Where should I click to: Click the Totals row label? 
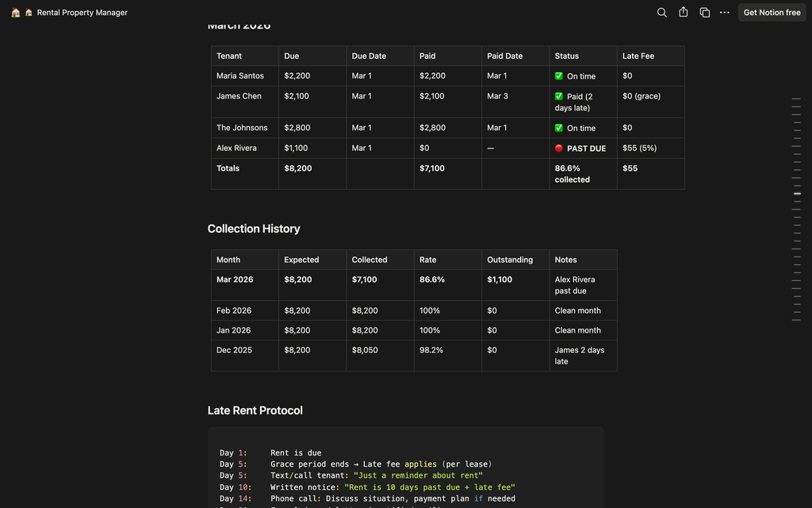(x=228, y=168)
